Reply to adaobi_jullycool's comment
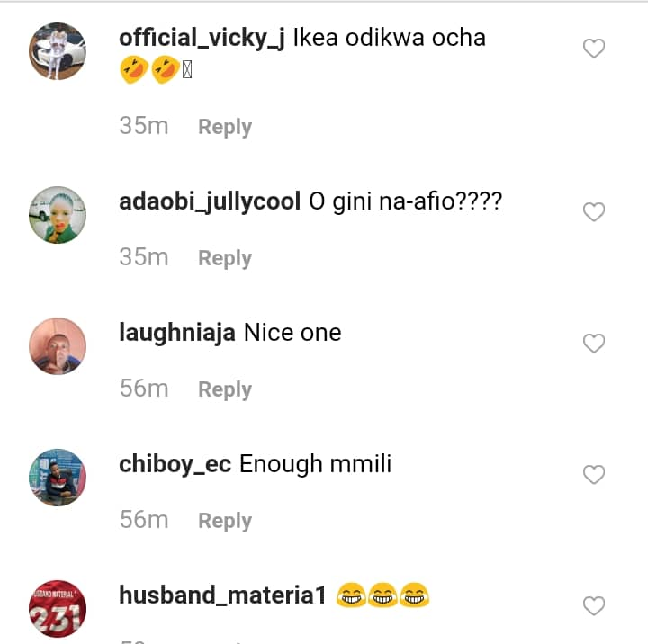The height and width of the screenshot is (644, 648). (x=225, y=258)
